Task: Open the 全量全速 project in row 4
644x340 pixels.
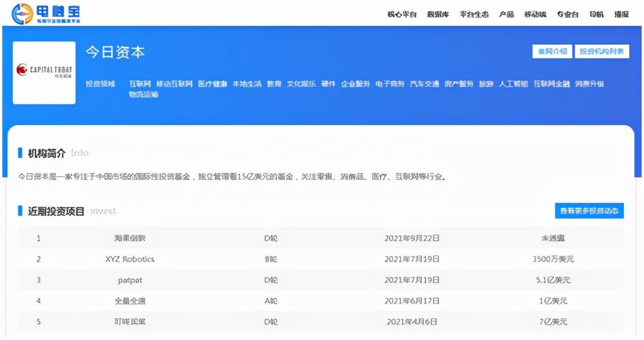Action: pyautogui.click(x=130, y=301)
